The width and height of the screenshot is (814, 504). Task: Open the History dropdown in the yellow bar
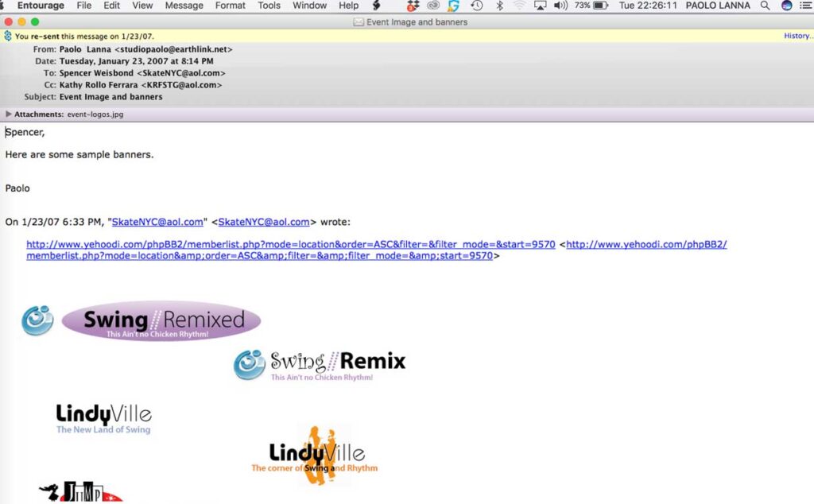click(x=797, y=36)
